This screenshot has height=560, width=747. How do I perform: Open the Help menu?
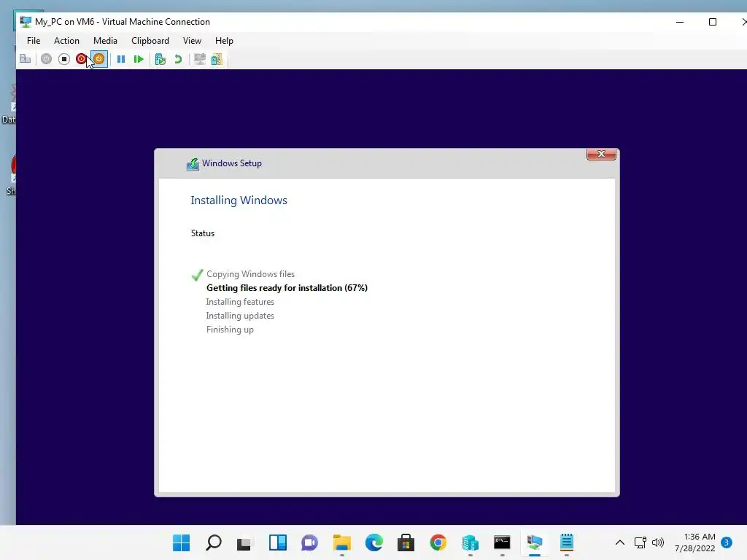(x=224, y=41)
